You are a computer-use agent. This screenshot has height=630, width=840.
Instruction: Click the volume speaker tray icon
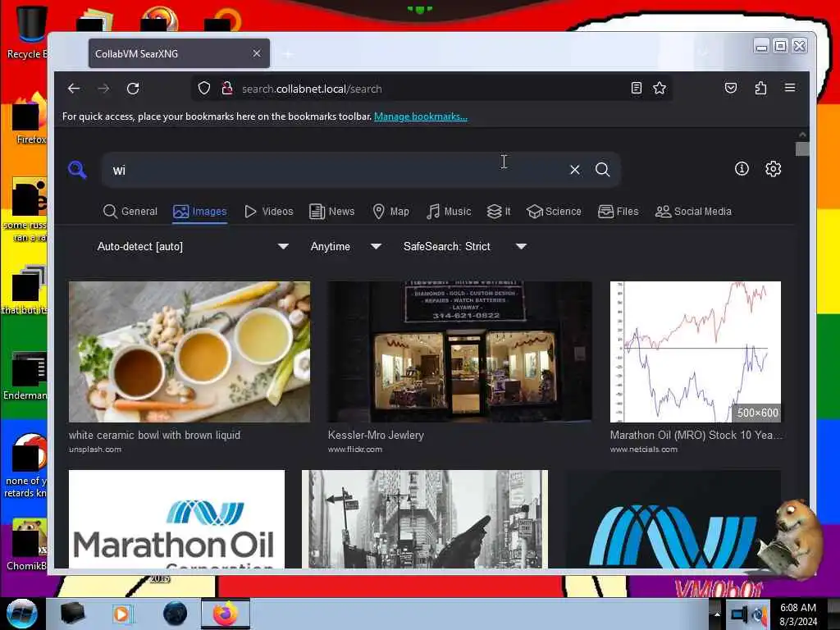click(x=758, y=614)
